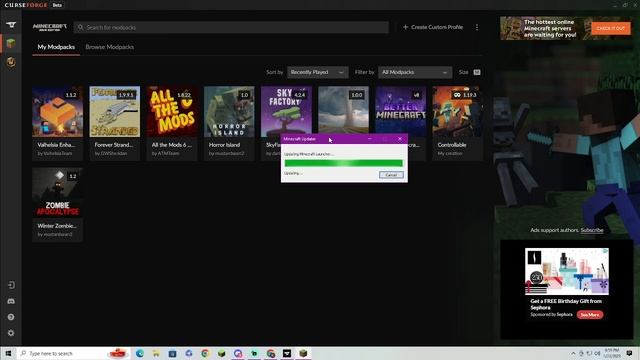Open the tornado modpack version 1.0.0

point(343,109)
